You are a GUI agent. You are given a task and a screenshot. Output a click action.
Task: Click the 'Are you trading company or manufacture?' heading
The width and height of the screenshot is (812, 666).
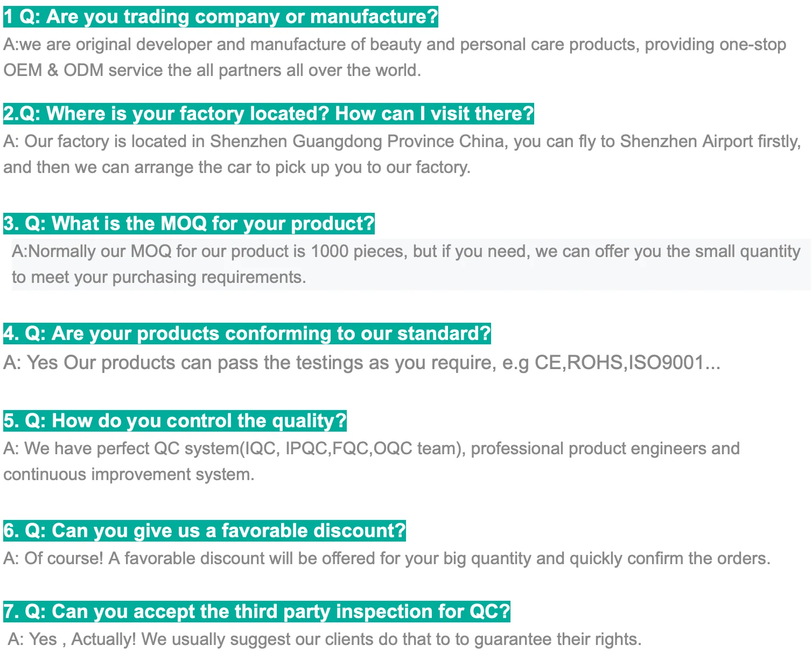pyautogui.click(x=221, y=17)
